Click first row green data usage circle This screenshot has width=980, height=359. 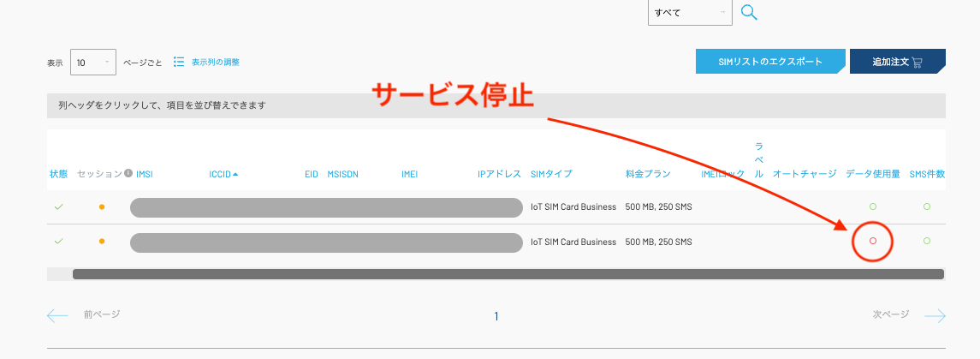873,206
